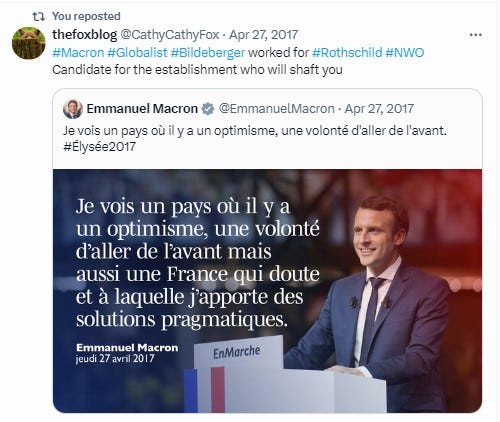Click the quoted tweet text about optimisme
This screenshot has width=500, height=422.
point(255,131)
